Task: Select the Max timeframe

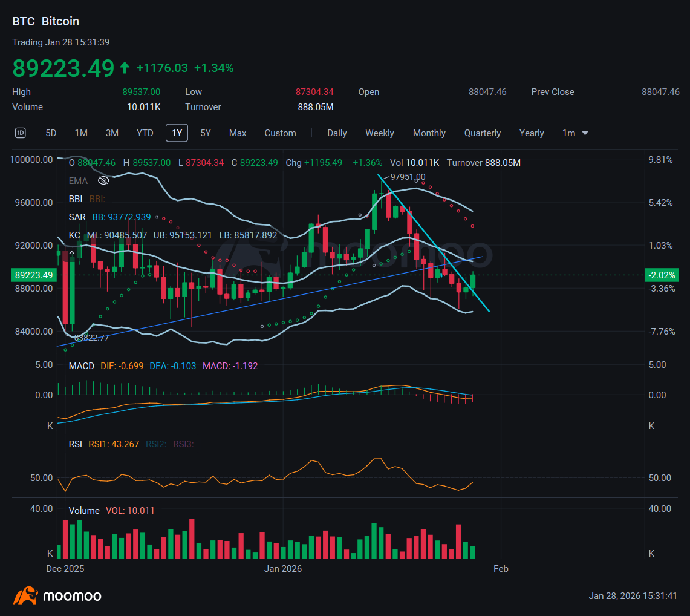Action: 238,133
